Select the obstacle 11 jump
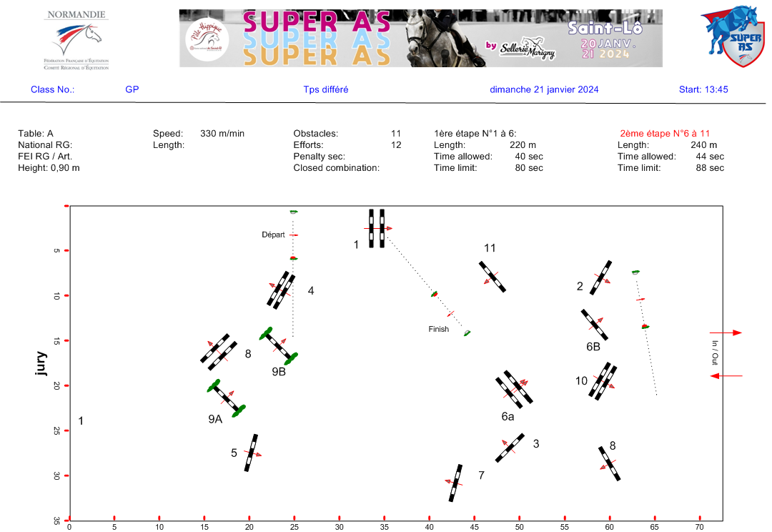The image size is (772, 532). 493,277
